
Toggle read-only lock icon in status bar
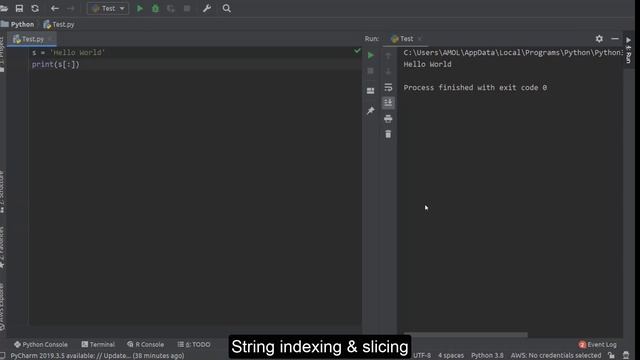[611, 356]
